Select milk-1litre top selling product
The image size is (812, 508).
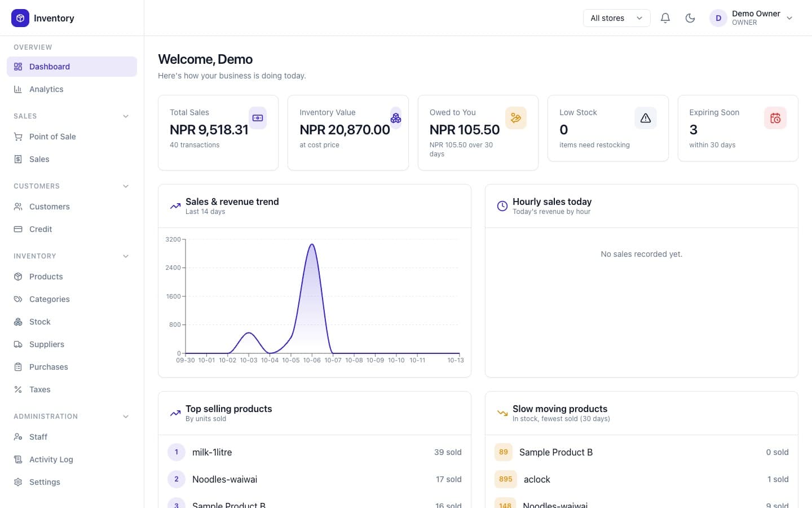[x=315, y=452]
